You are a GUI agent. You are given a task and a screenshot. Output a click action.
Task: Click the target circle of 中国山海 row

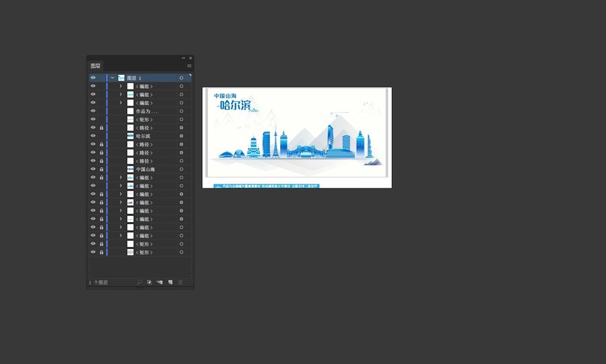tap(181, 169)
